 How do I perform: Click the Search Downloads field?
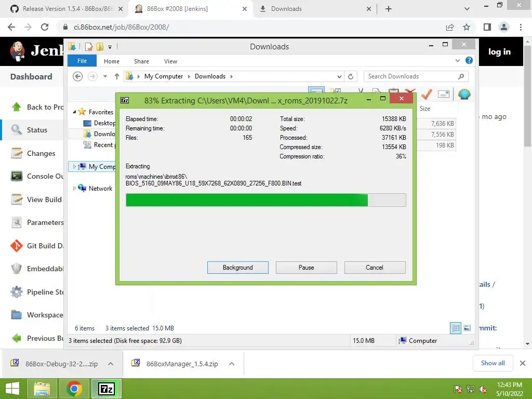[x=416, y=76]
